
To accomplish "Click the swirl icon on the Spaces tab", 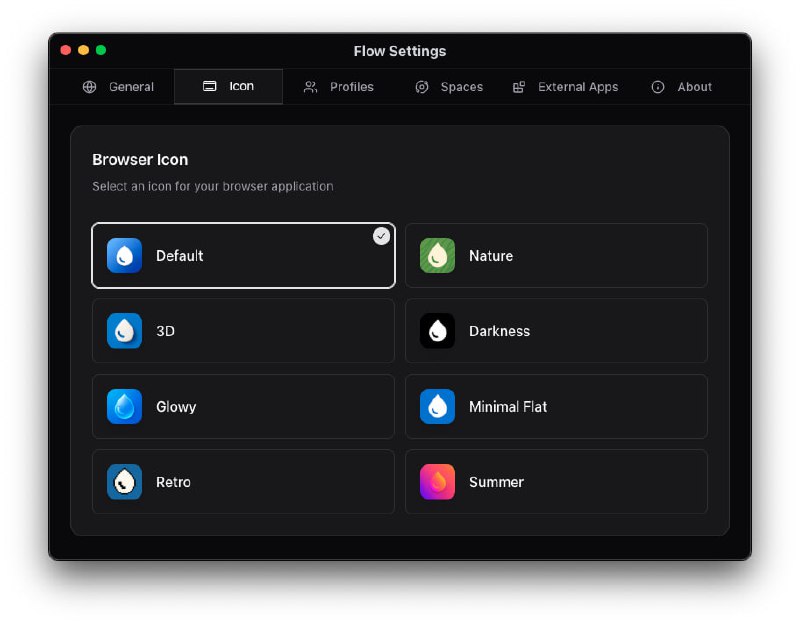I will 421,87.
